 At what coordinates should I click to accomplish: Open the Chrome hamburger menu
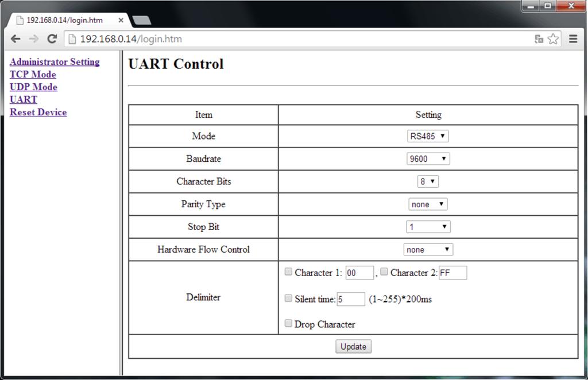tap(573, 38)
